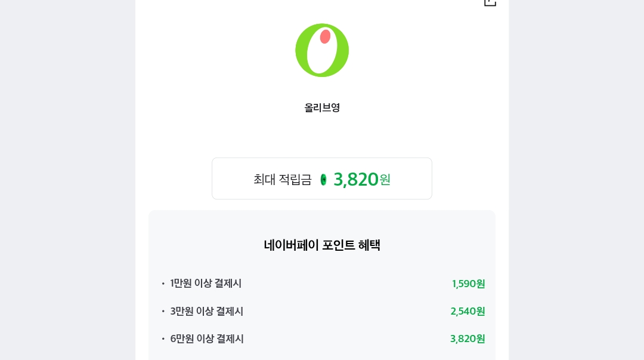Image resolution: width=644 pixels, height=360 pixels.
Task: Select the 1만원 이상 결제시 row label
Action: 206,284
